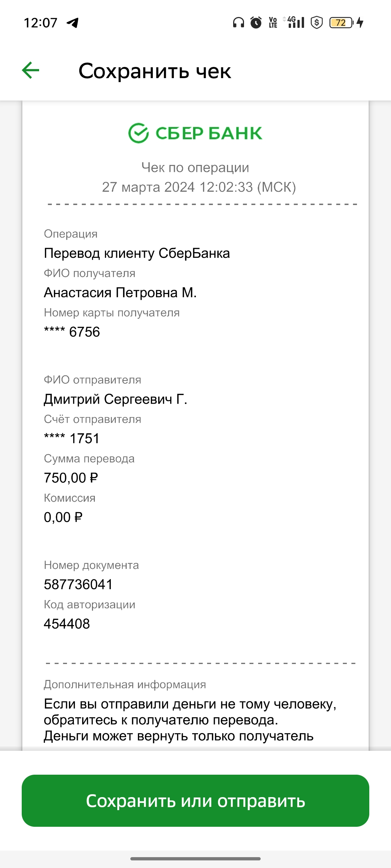Tap the bottom navigation gesture bar
The height and width of the screenshot is (868, 391).
pyautogui.click(x=195, y=859)
